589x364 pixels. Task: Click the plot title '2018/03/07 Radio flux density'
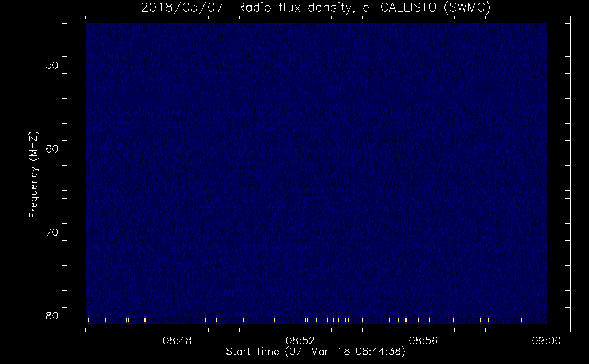click(315, 7)
